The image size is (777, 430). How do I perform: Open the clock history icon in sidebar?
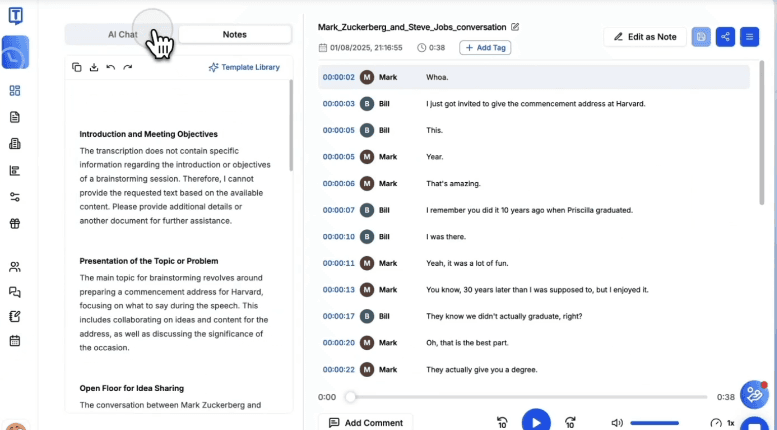pos(15,52)
